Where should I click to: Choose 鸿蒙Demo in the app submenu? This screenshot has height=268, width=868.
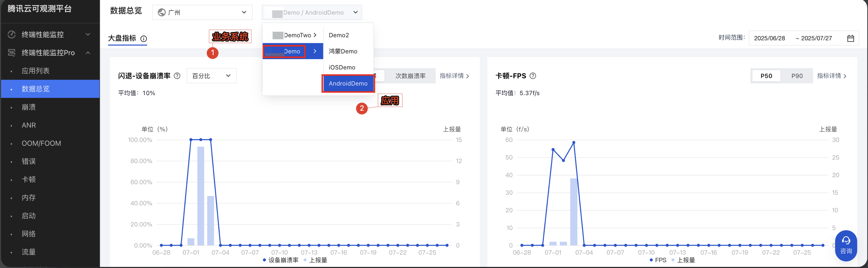343,51
